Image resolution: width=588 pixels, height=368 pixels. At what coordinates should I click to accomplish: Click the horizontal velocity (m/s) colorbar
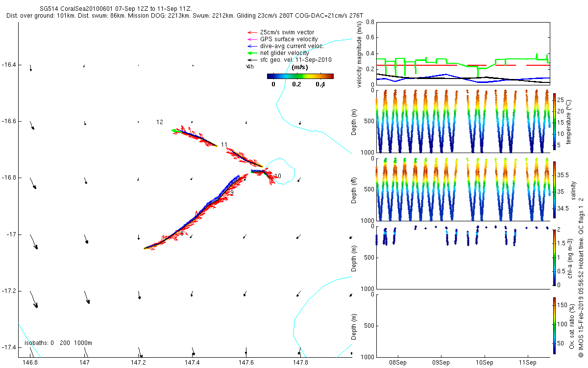tap(300, 76)
